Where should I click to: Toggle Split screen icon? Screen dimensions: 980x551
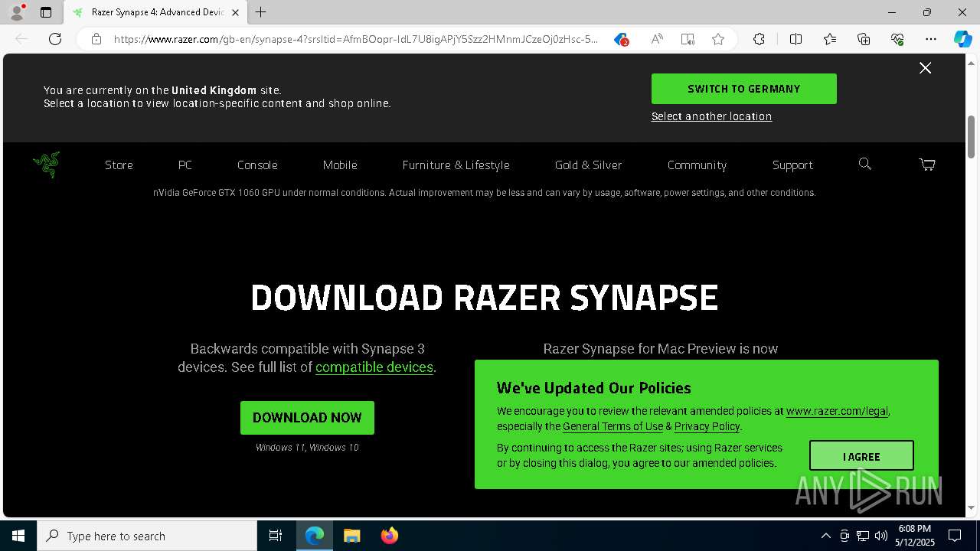click(x=795, y=39)
